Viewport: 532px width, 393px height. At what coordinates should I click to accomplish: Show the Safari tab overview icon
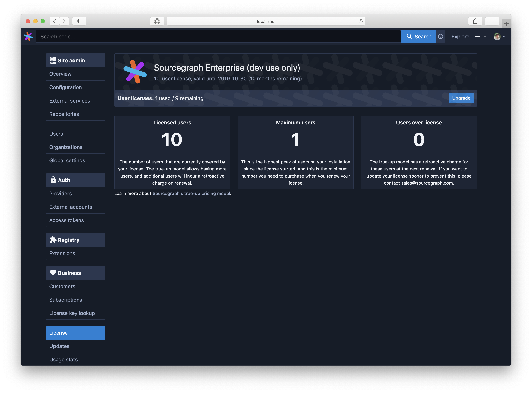click(x=492, y=21)
